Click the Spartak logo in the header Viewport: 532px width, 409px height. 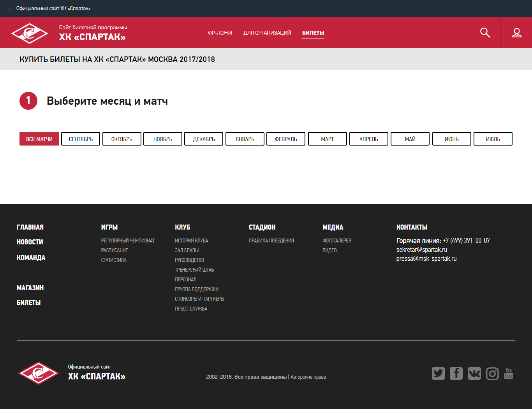[30, 33]
